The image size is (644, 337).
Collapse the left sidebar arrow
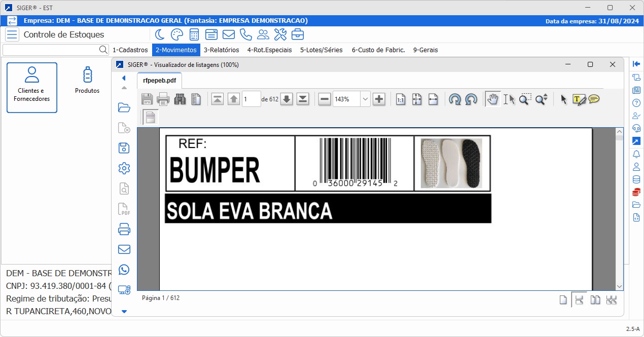tap(124, 78)
